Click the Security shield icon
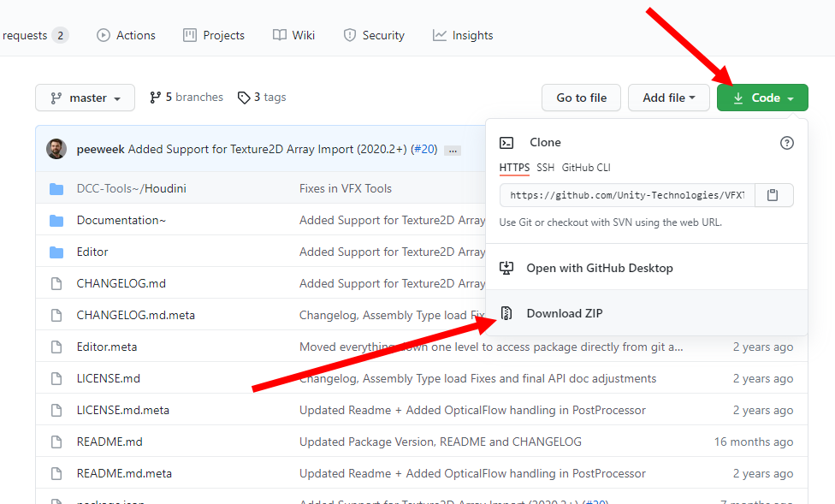835x504 pixels. pos(349,35)
